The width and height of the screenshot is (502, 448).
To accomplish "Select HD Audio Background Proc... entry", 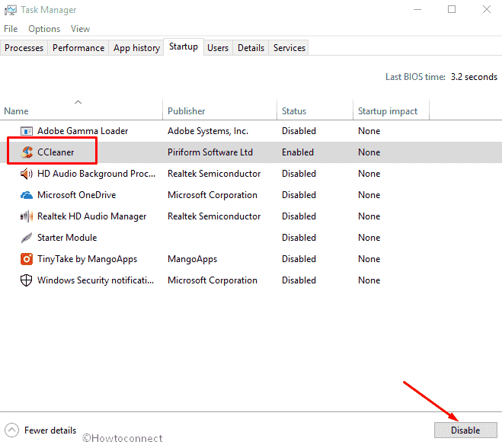I will tap(97, 174).
